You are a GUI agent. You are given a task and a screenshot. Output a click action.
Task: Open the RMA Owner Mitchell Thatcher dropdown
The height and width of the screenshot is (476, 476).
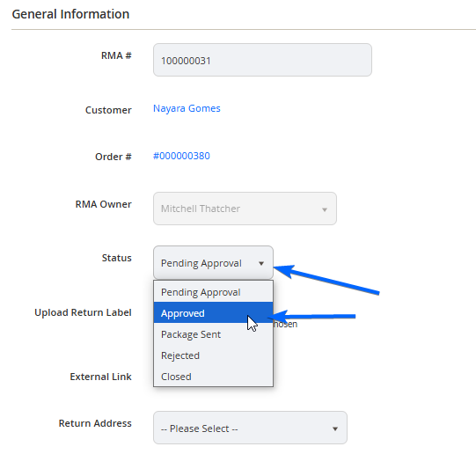[245, 209]
